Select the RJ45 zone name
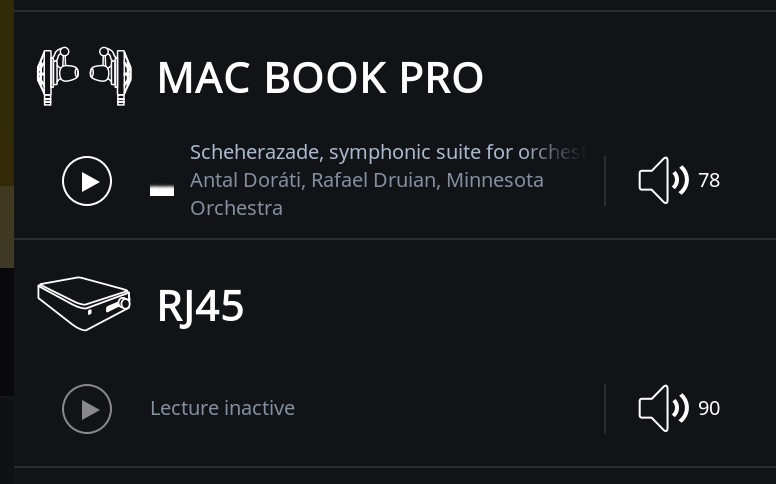The width and height of the screenshot is (776, 484). tap(200, 306)
